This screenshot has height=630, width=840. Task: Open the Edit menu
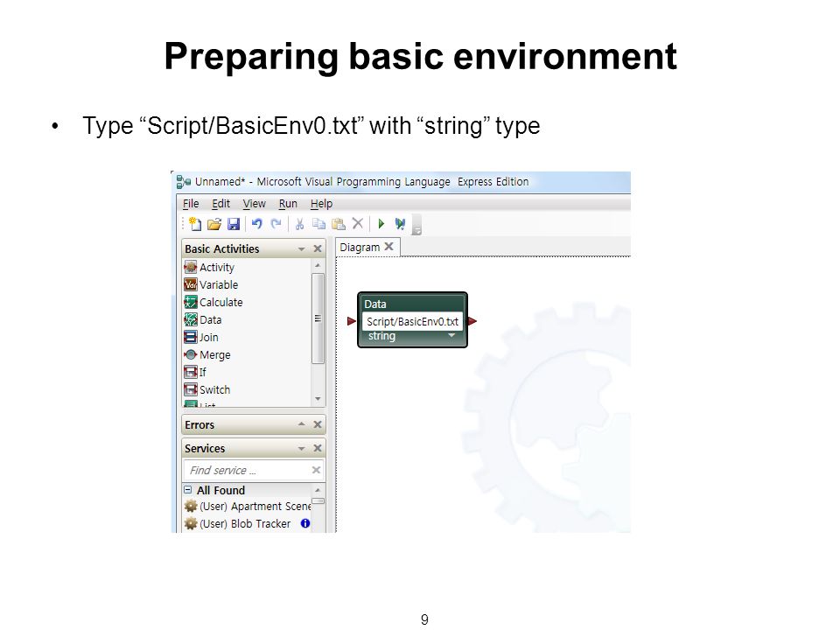coord(220,204)
